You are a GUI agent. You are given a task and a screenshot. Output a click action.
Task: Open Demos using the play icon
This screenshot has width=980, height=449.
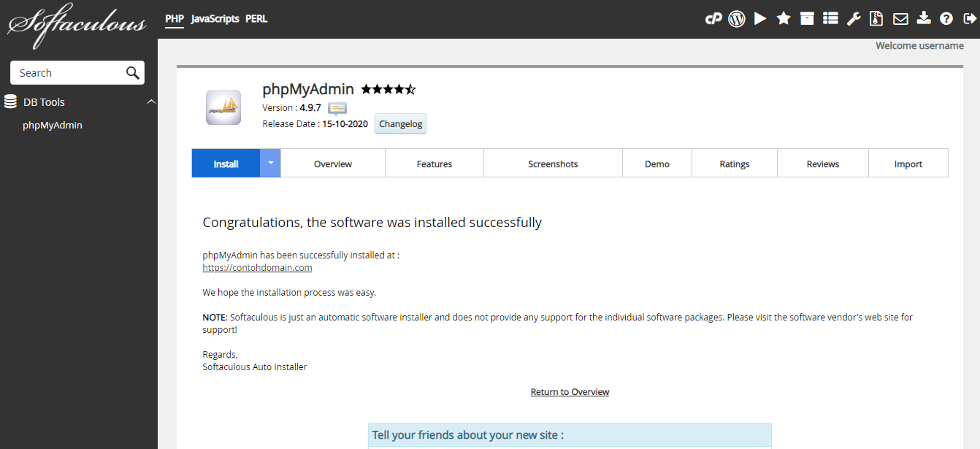coord(759,18)
